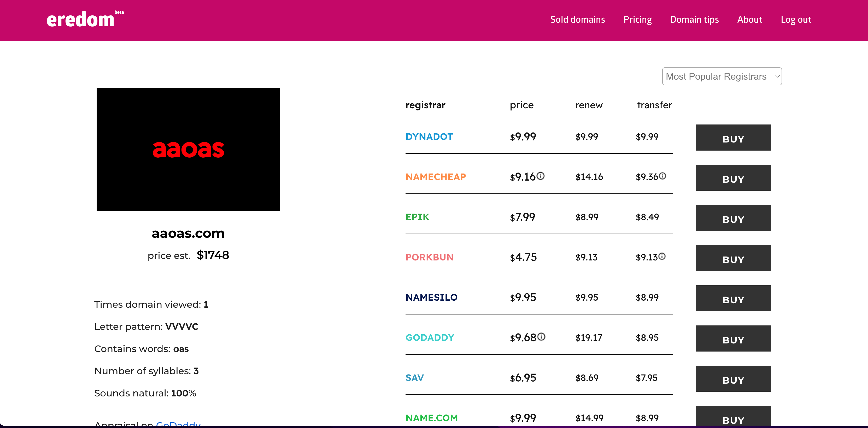Open Domain tips in navigation

tap(694, 20)
